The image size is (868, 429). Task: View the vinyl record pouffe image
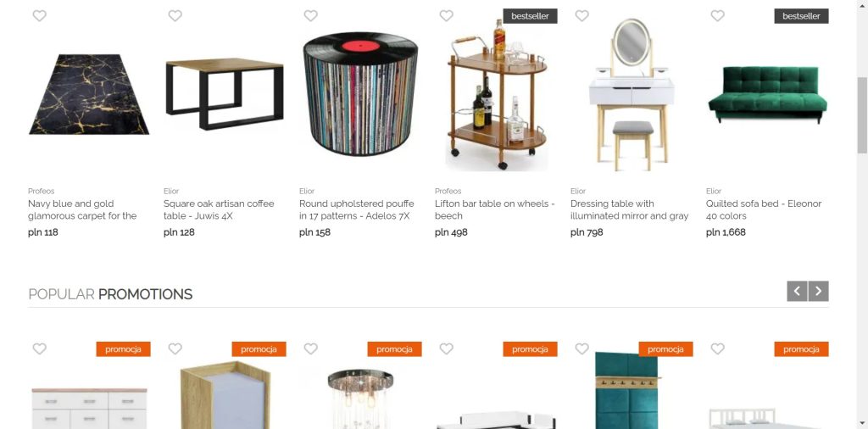click(360, 93)
